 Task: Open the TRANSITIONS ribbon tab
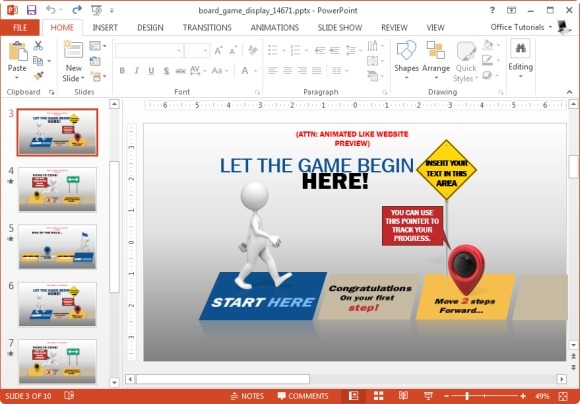(207, 28)
